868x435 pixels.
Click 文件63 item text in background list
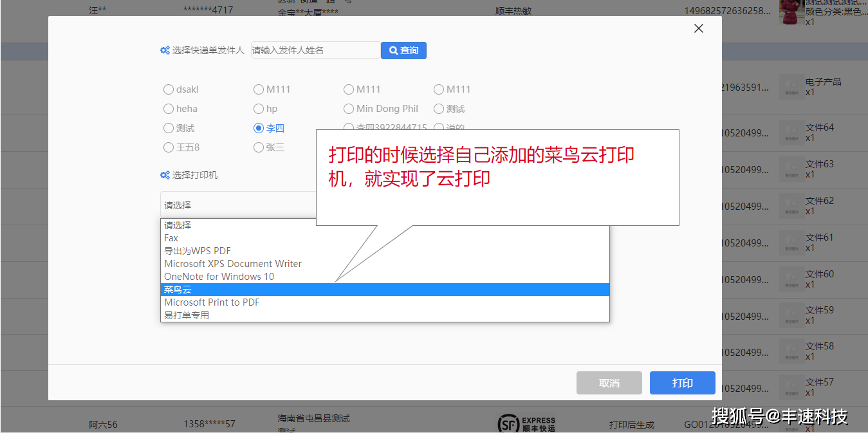click(x=820, y=164)
